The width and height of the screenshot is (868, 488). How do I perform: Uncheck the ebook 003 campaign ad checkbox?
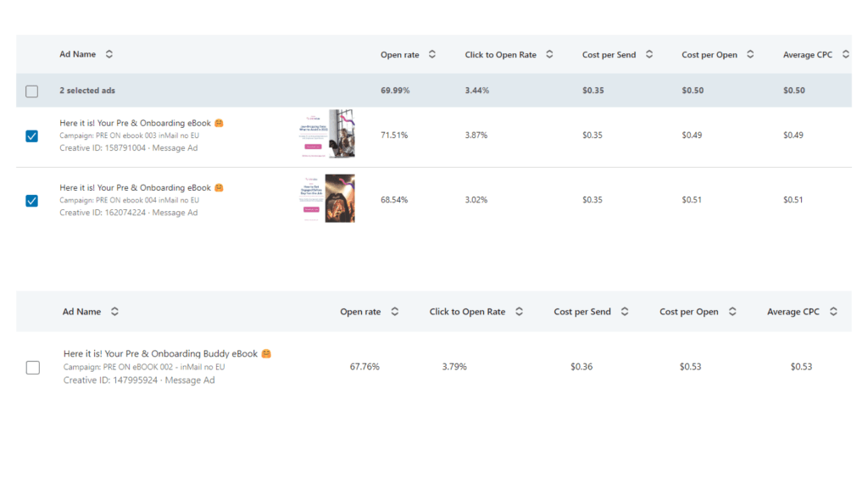coord(32,136)
